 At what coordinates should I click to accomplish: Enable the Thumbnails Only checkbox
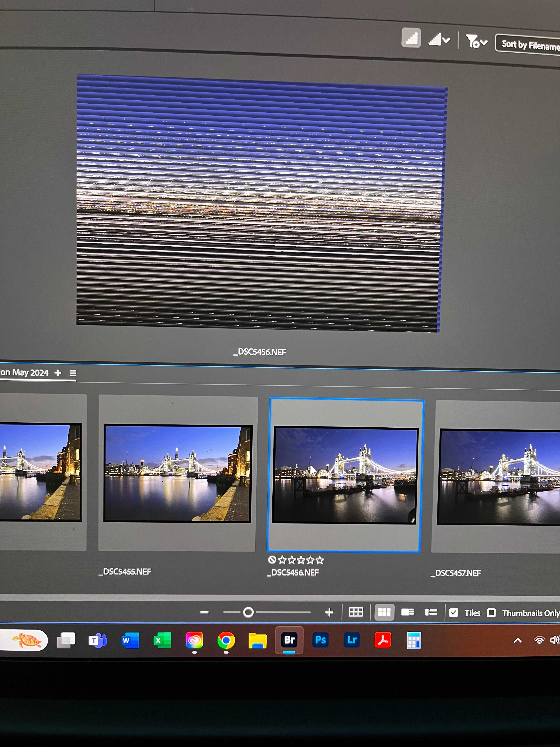pos(491,613)
